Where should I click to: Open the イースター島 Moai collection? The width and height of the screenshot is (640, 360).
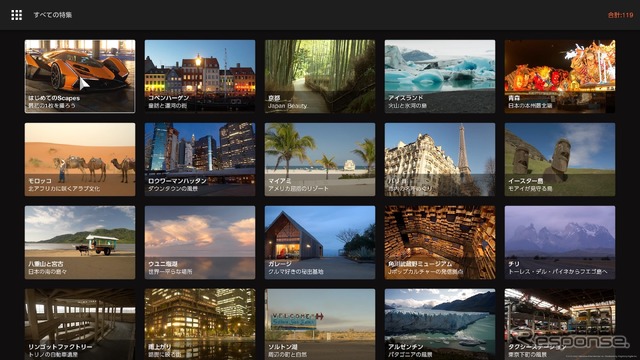click(560, 160)
